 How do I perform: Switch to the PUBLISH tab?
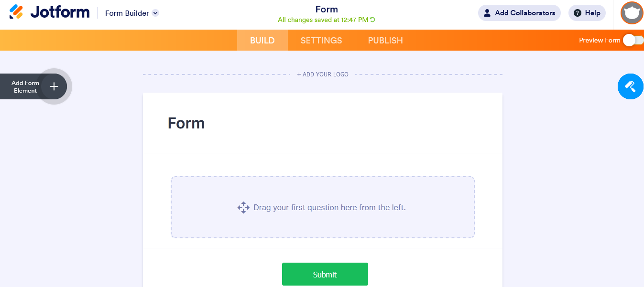(385, 40)
